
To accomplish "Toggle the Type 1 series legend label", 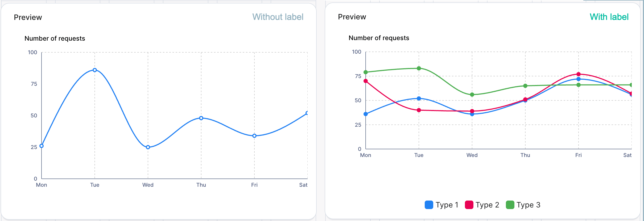I will pos(447,205).
